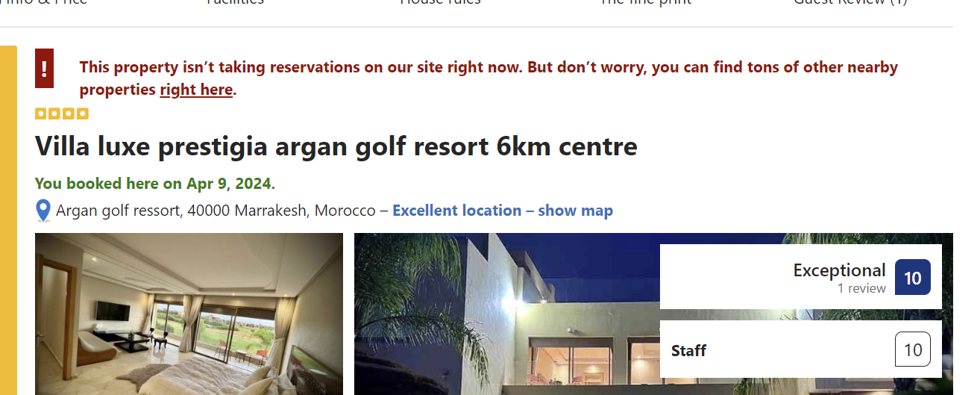This screenshot has height=395, width=980.
Task: Click the yellow star rating squares
Action: click(62, 113)
